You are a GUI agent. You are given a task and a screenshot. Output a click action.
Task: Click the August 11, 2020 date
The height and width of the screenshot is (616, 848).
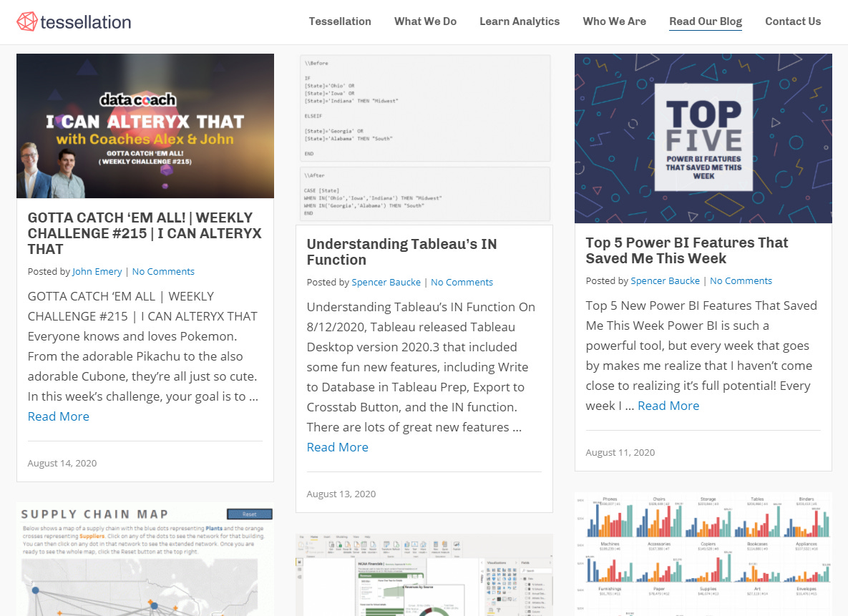coord(620,452)
